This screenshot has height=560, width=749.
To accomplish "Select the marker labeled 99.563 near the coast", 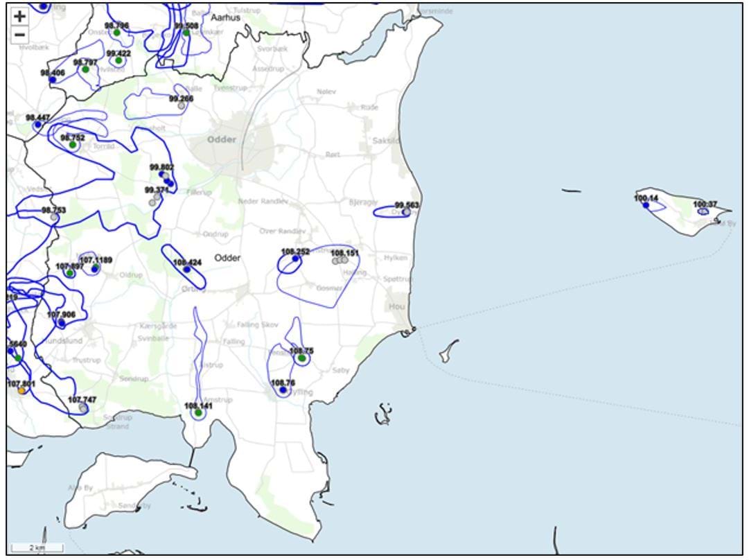I will pyautogui.click(x=406, y=212).
